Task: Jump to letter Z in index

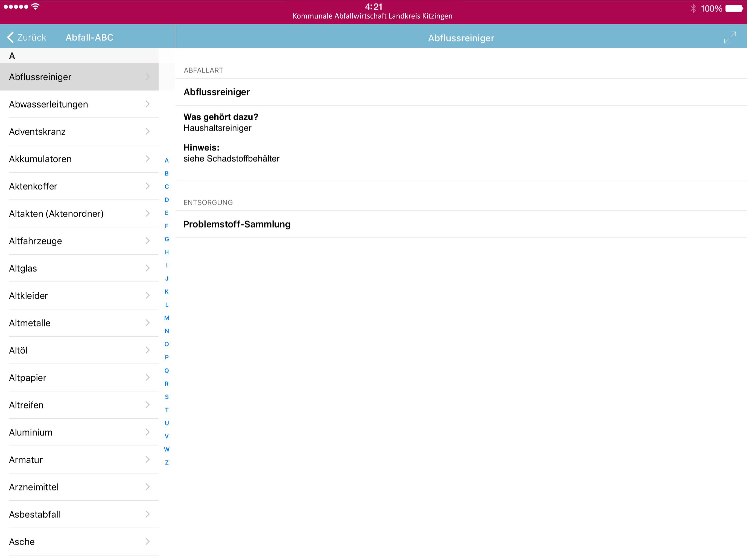Action: click(167, 463)
